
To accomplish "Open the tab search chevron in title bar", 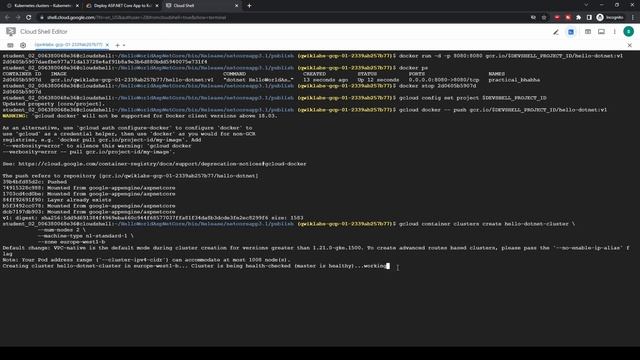I will [586, 5].
